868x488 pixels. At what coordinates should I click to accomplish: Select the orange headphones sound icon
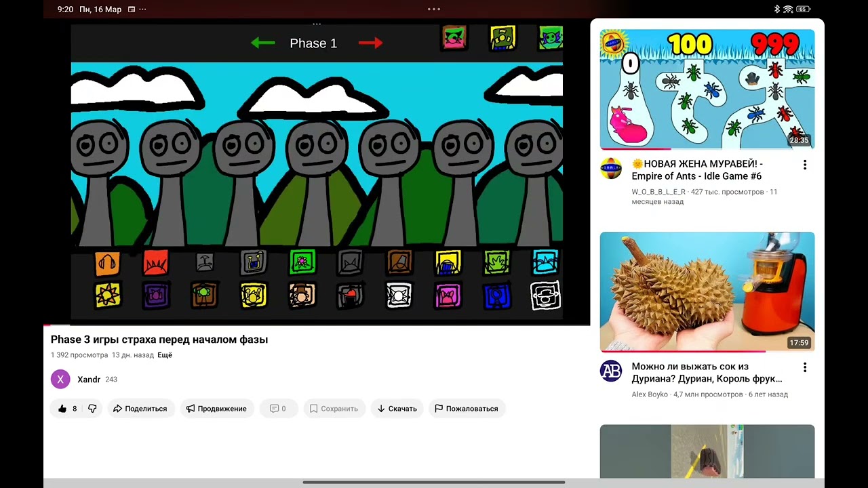pyautogui.click(x=107, y=263)
